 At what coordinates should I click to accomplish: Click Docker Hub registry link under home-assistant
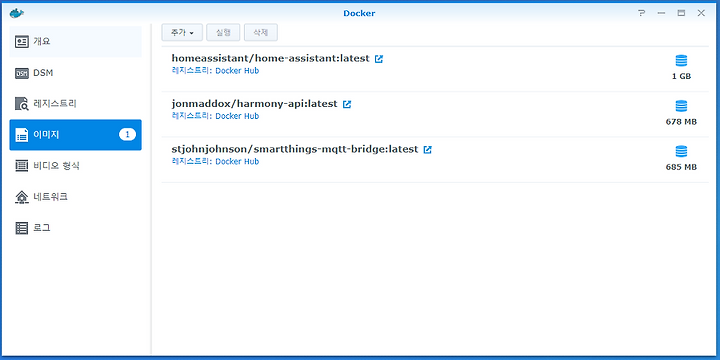pos(237,71)
